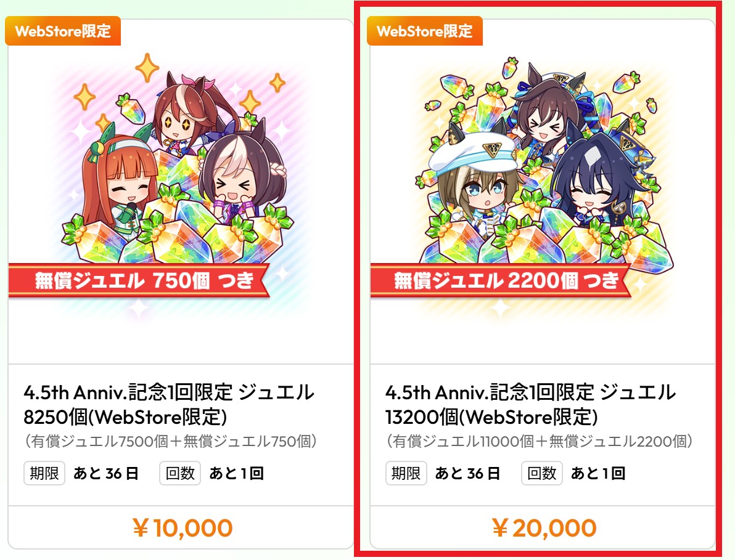The image size is (735, 560).
Task: Click the ¥20,000 price button
Action: [543, 528]
